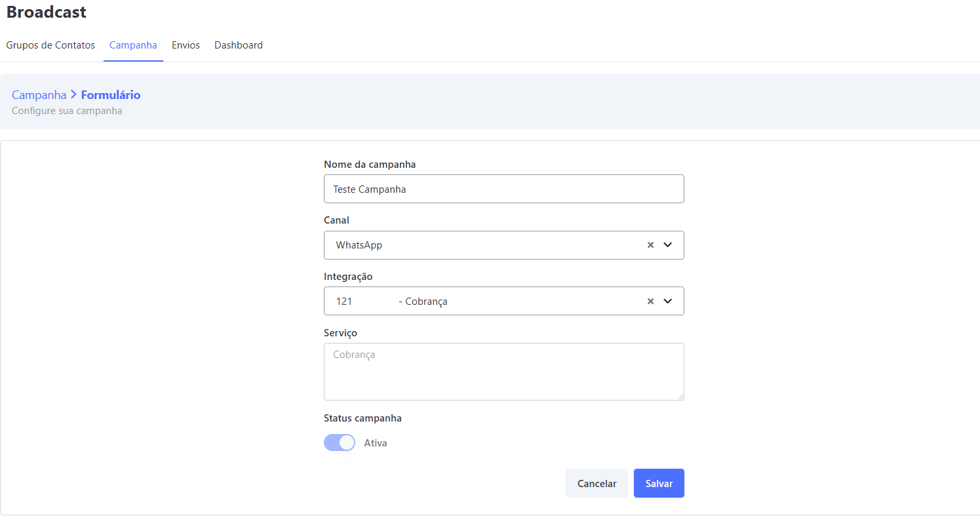Go to the Dashboard tab
Image resolution: width=980 pixels, height=531 pixels.
click(239, 45)
